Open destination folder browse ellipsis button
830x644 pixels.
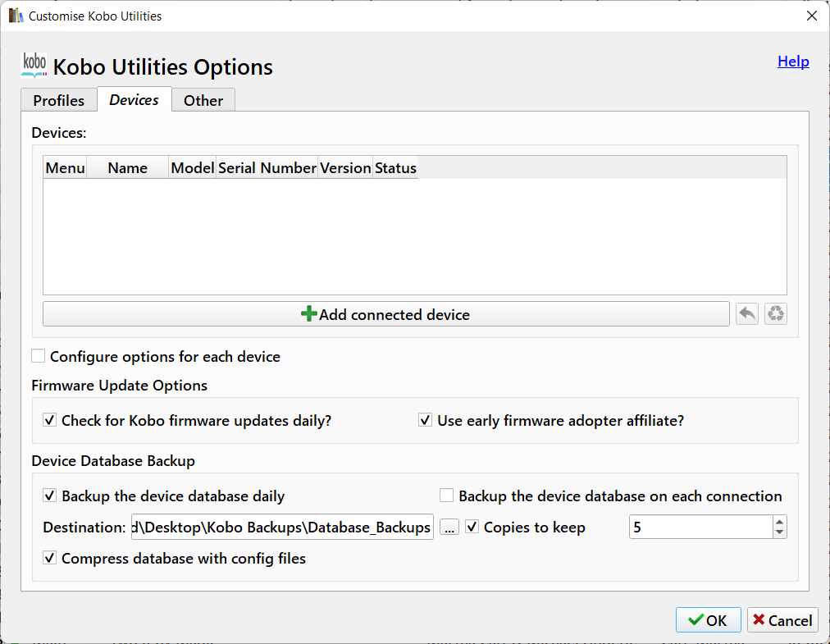tap(449, 528)
